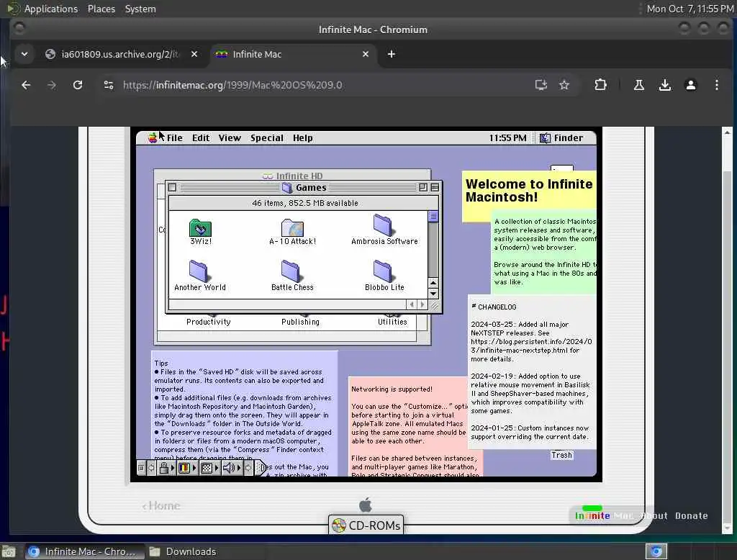Open Chromium downloads icon
This screenshot has width=737, height=560.
[x=664, y=85]
